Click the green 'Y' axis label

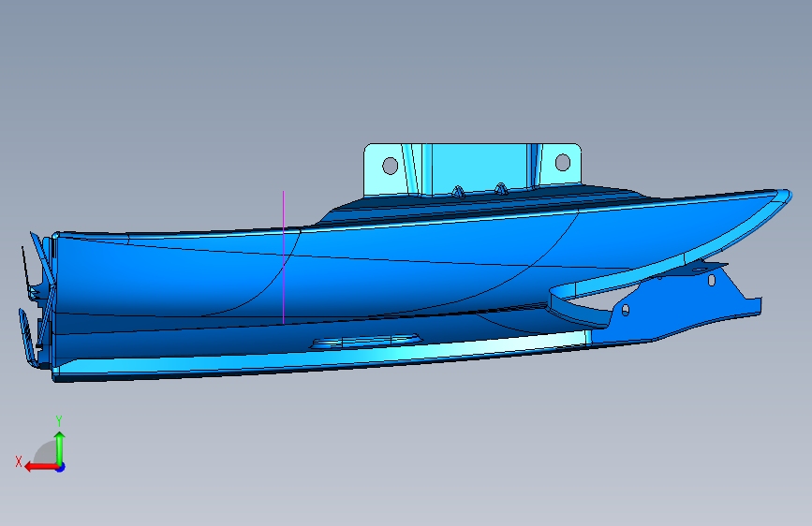[59, 421]
